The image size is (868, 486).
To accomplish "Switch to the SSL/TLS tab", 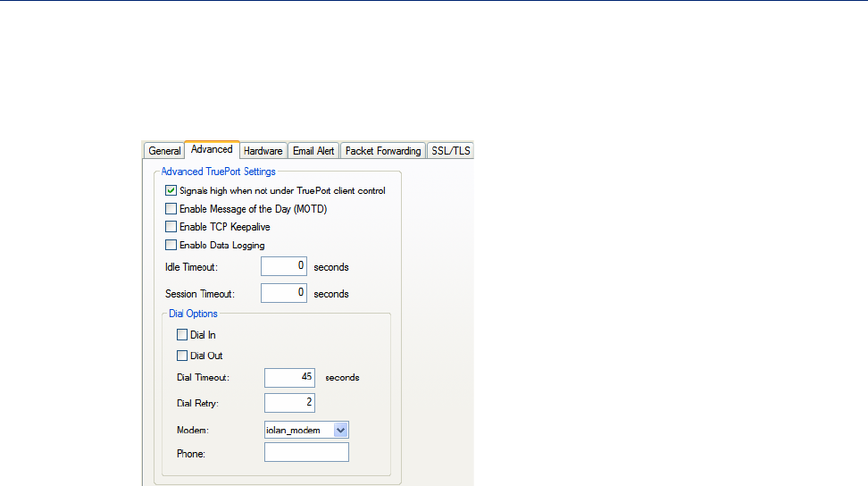I will [x=451, y=151].
